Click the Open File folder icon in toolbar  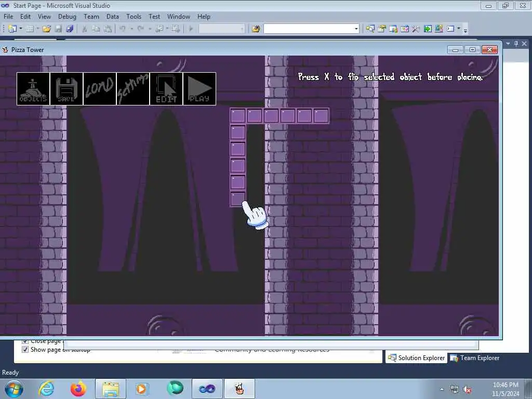tap(46, 29)
